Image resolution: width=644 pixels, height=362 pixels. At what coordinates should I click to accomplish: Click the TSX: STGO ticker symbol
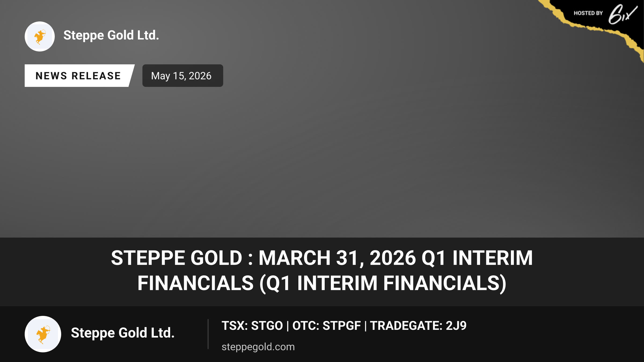click(252, 326)
